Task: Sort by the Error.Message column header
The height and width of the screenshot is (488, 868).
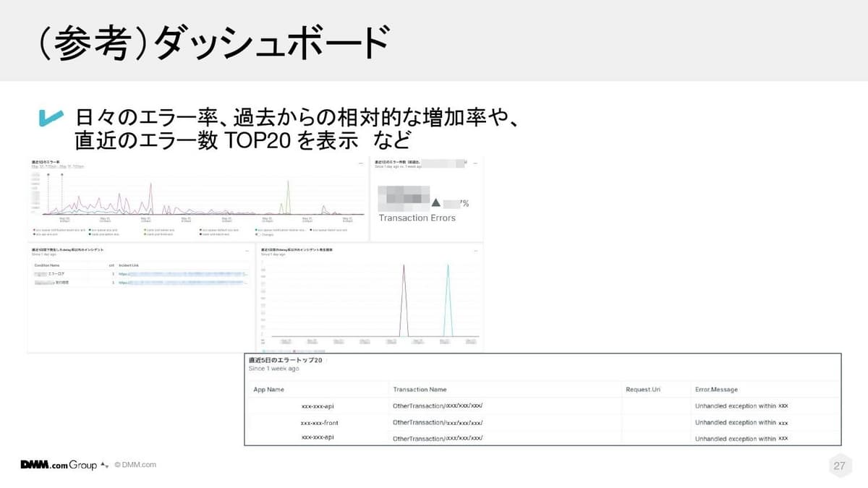Action: [x=716, y=390]
